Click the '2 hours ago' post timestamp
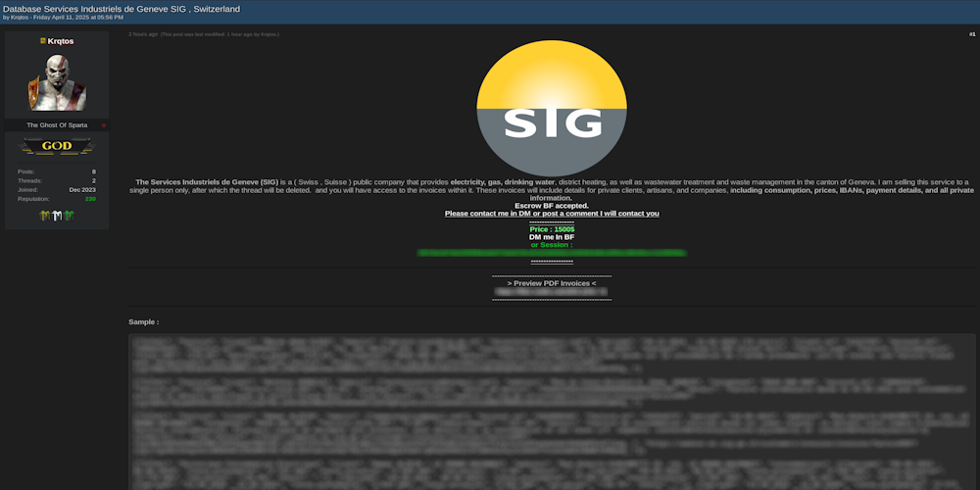The image size is (980, 490). 142,34
